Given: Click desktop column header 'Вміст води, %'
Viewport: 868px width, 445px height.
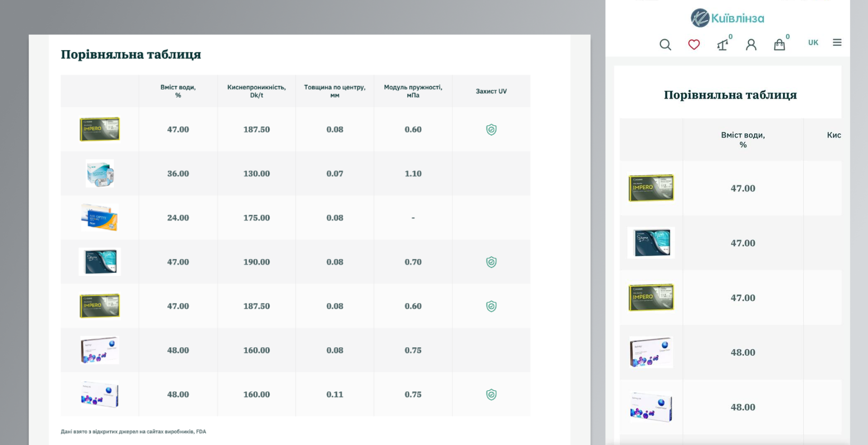Looking at the screenshot, I should point(178,91).
